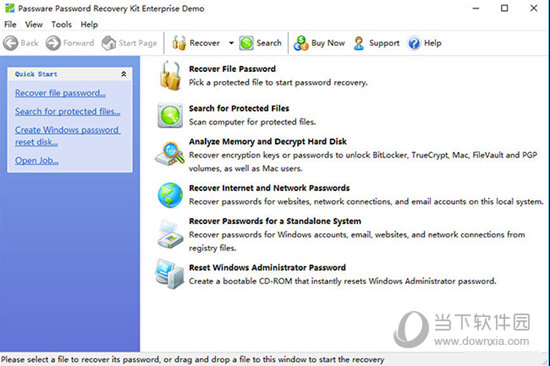Click 'Scan computer for protected files' text
The image size is (550, 366).
(252, 122)
